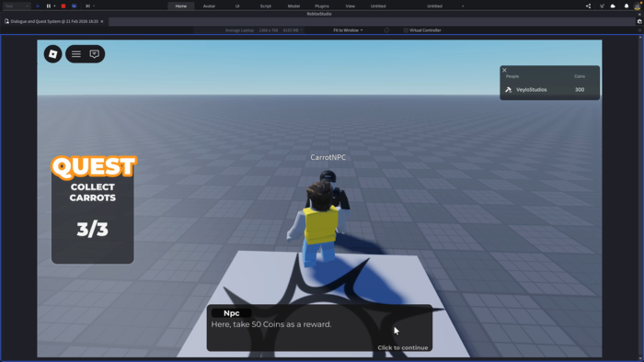Click the player icon beside VeyloStudios

click(509, 89)
